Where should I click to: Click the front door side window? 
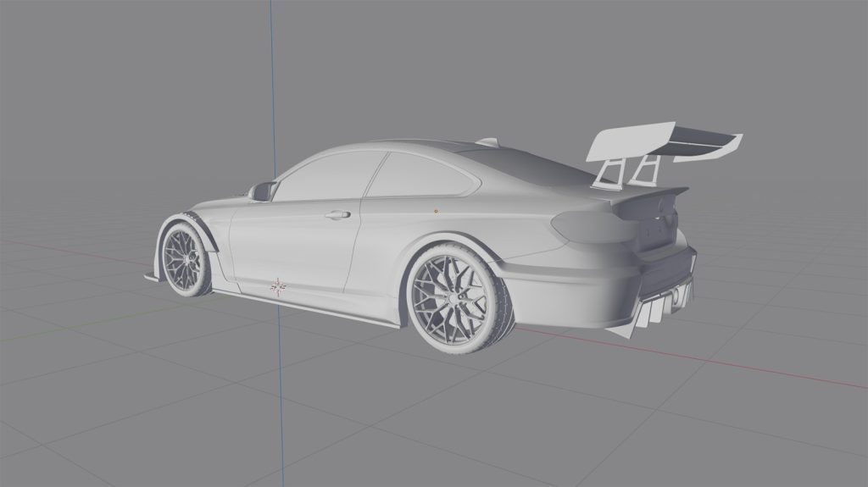pyautogui.click(x=326, y=180)
